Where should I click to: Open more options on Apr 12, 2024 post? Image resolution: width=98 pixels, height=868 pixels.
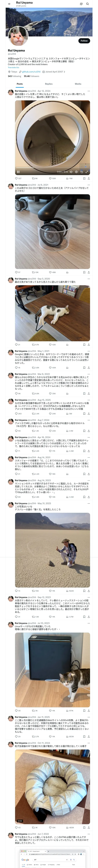tap(89, 91)
